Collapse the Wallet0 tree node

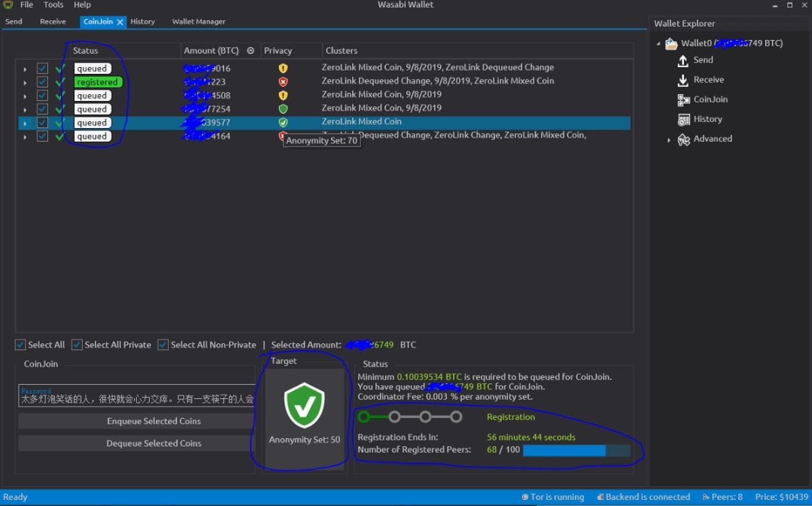[658, 44]
